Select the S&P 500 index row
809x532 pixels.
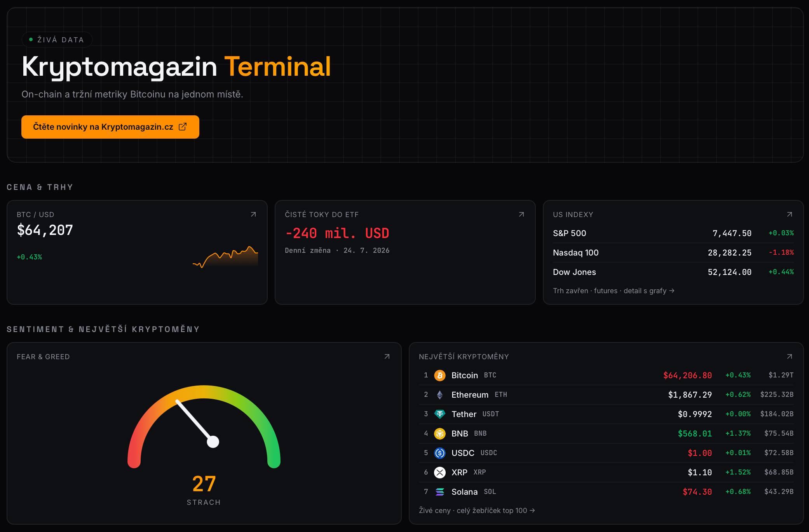pyautogui.click(x=673, y=233)
